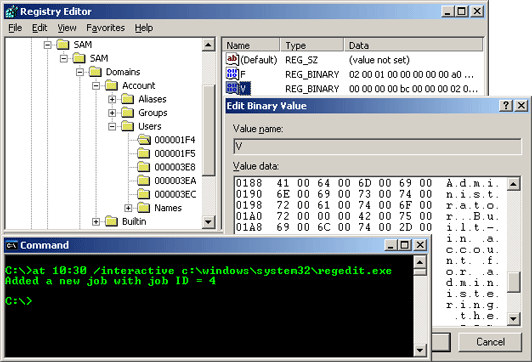Close the Edit Binary Value dialog
Viewport: 532px width, 362px height.
pyautogui.click(x=521, y=106)
